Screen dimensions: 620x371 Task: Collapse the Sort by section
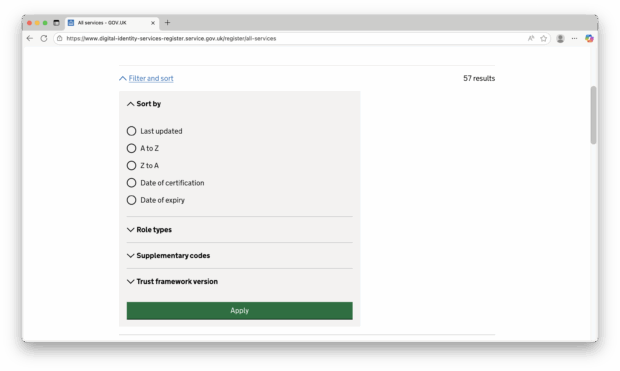[x=144, y=104]
